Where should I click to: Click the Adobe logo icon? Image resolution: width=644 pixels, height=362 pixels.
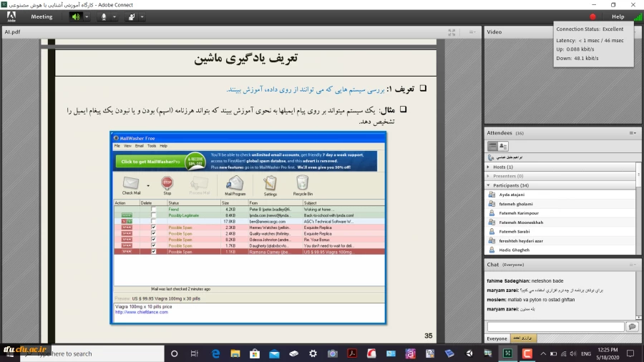(11, 17)
